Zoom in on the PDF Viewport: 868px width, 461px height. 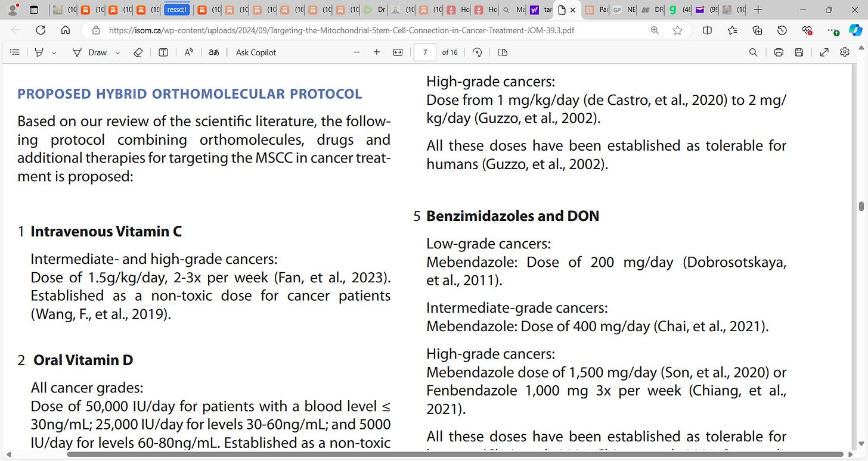(x=377, y=52)
